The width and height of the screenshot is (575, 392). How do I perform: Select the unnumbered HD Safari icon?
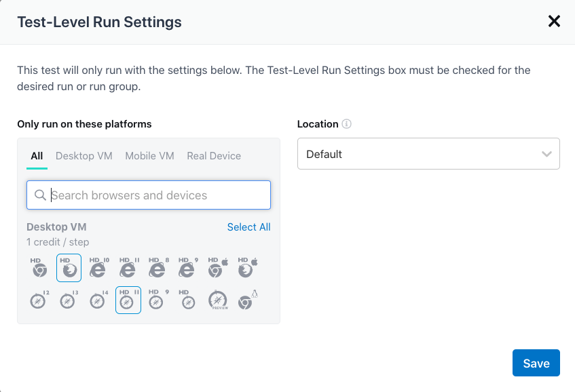point(188,300)
